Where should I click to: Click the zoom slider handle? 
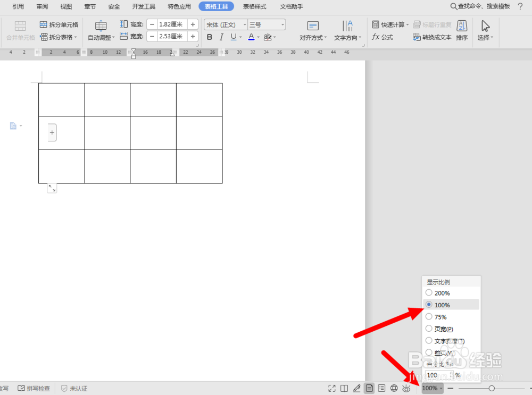(491, 388)
